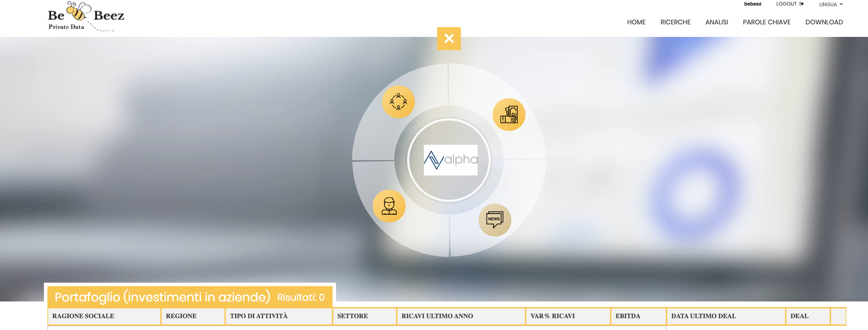This screenshot has width=868, height=330.
Task: Sort by SETTORE column header
Action: point(365,316)
